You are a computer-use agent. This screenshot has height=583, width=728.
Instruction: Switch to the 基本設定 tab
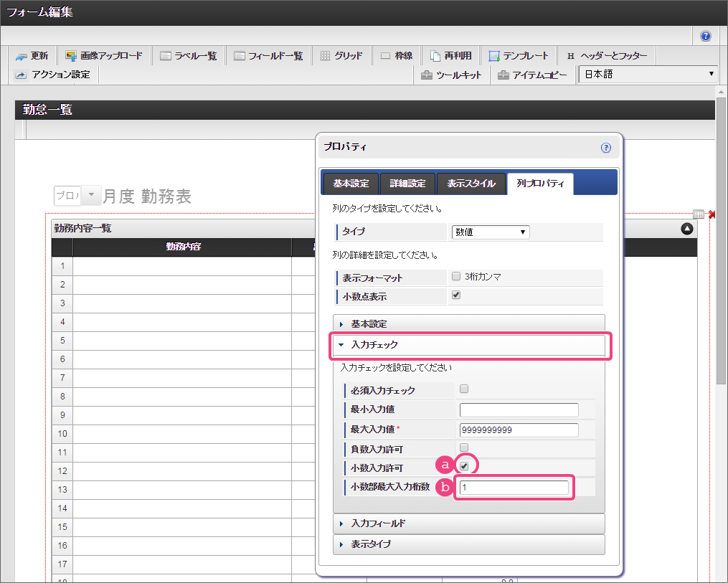point(351,184)
